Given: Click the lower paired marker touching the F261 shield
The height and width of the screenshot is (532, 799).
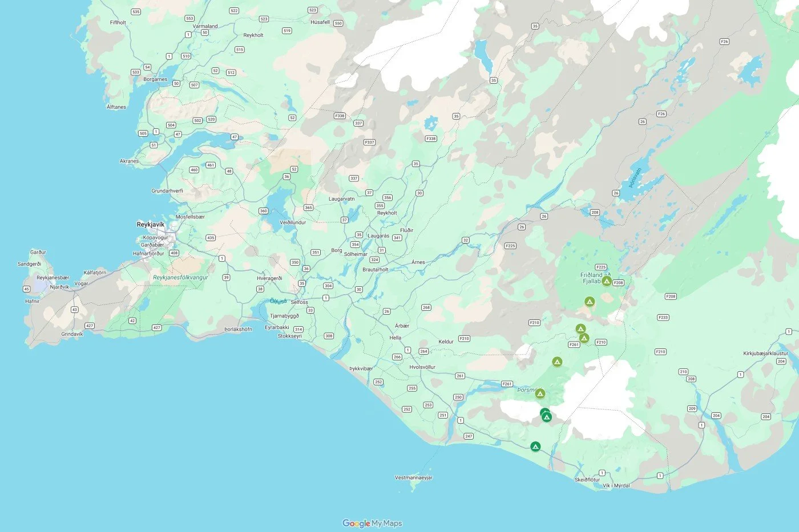Looking at the screenshot, I should 584,338.
